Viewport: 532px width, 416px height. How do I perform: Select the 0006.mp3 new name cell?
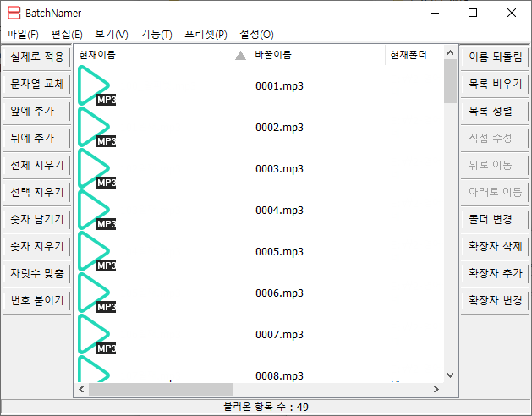point(279,293)
